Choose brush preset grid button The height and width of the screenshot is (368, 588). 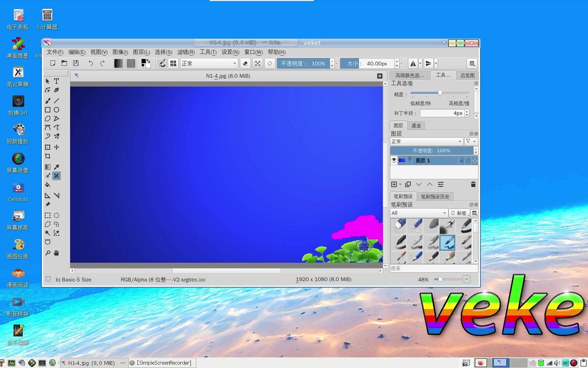tap(173, 63)
